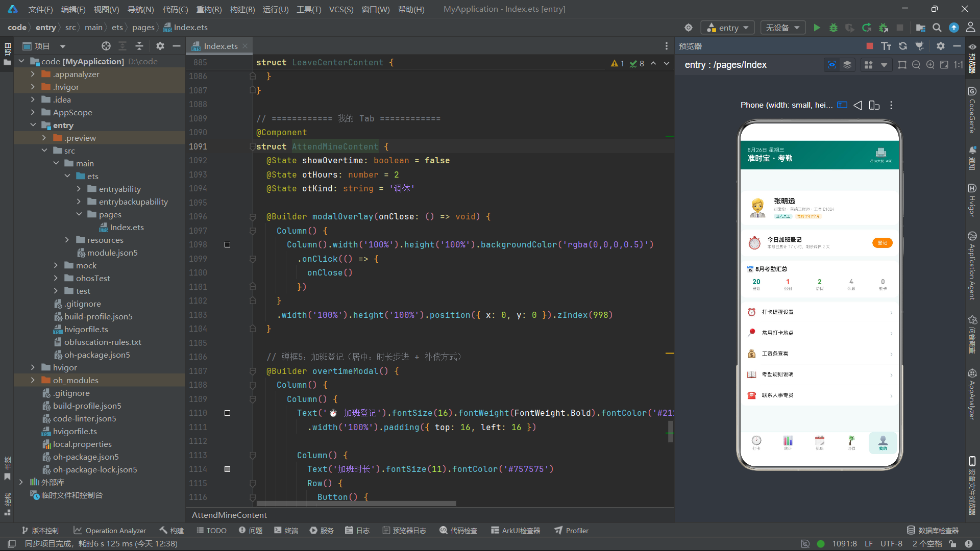Expand the resources folder
Viewport: 980px width, 551px height.
click(67, 240)
